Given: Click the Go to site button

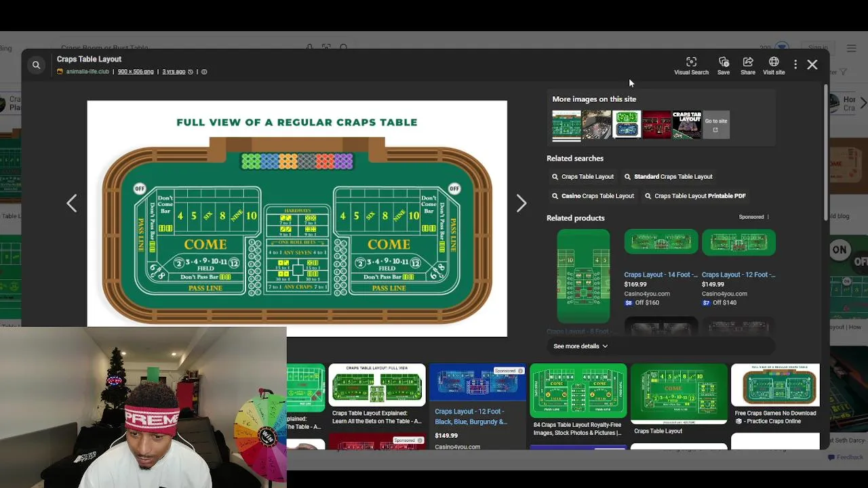Looking at the screenshot, I should pyautogui.click(x=716, y=125).
